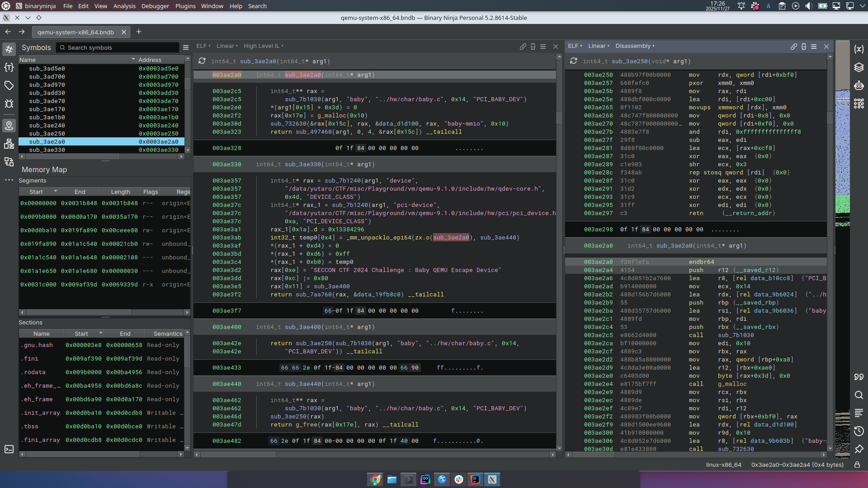Select the qemu-system-x86_64.bndb tab

click(75, 32)
